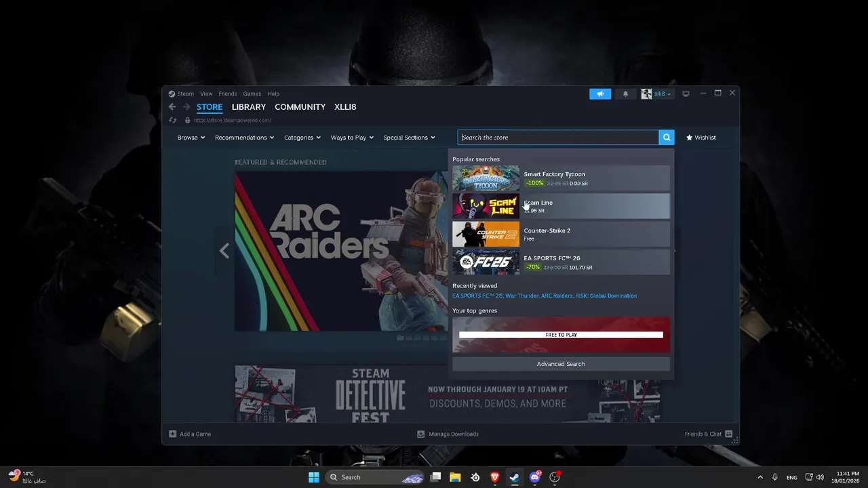
Task: Open the xlli8 account dropdown
Action: coord(657,94)
